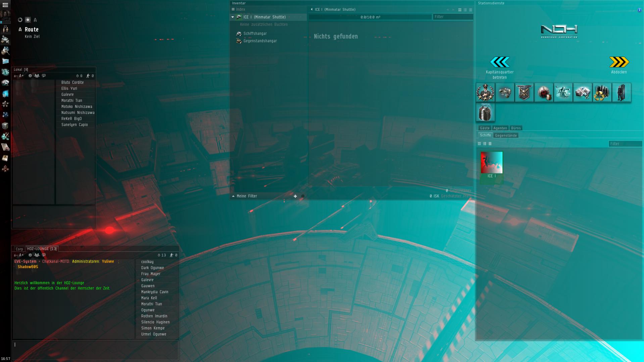This screenshot has height=362, width=644.
Task: Select the HDZ-LOUNGE chat tab
Action: (x=42, y=249)
